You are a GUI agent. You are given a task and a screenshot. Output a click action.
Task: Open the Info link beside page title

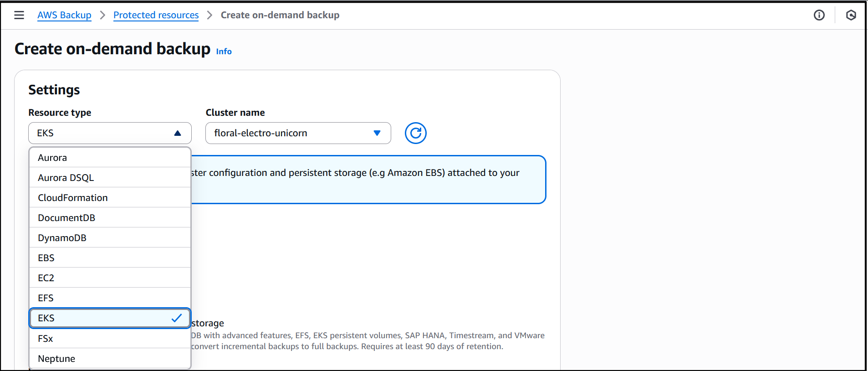point(224,52)
